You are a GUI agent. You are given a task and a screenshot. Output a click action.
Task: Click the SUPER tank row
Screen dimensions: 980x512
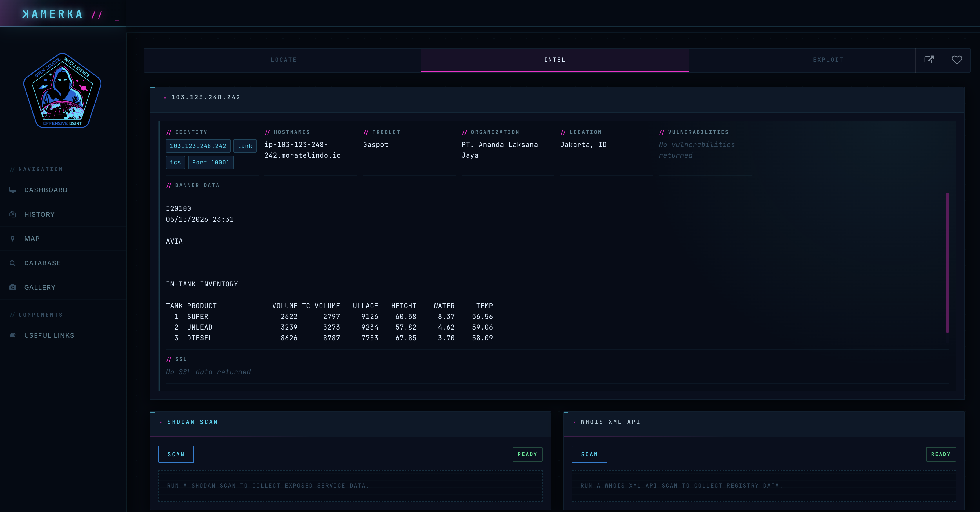pyautogui.click(x=329, y=317)
